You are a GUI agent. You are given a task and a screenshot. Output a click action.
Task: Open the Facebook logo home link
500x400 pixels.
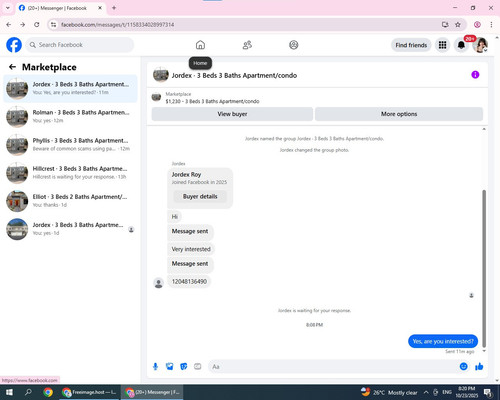click(14, 45)
